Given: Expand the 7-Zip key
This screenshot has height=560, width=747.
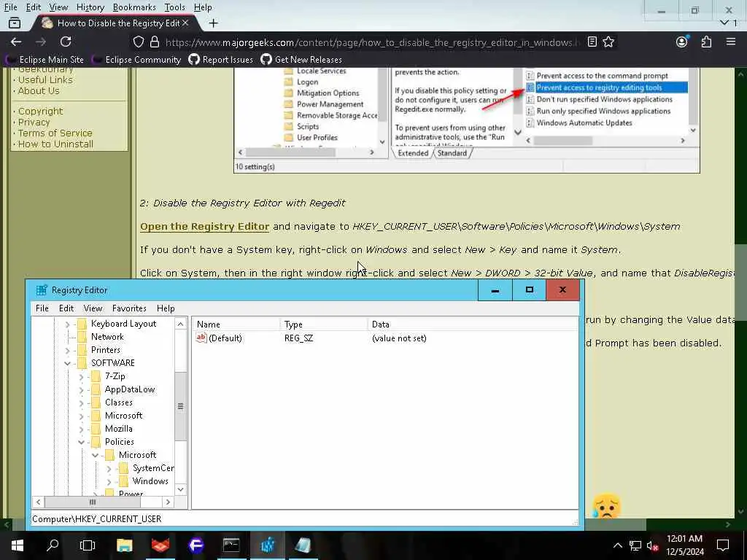Looking at the screenshot, I should coord(81,377).
